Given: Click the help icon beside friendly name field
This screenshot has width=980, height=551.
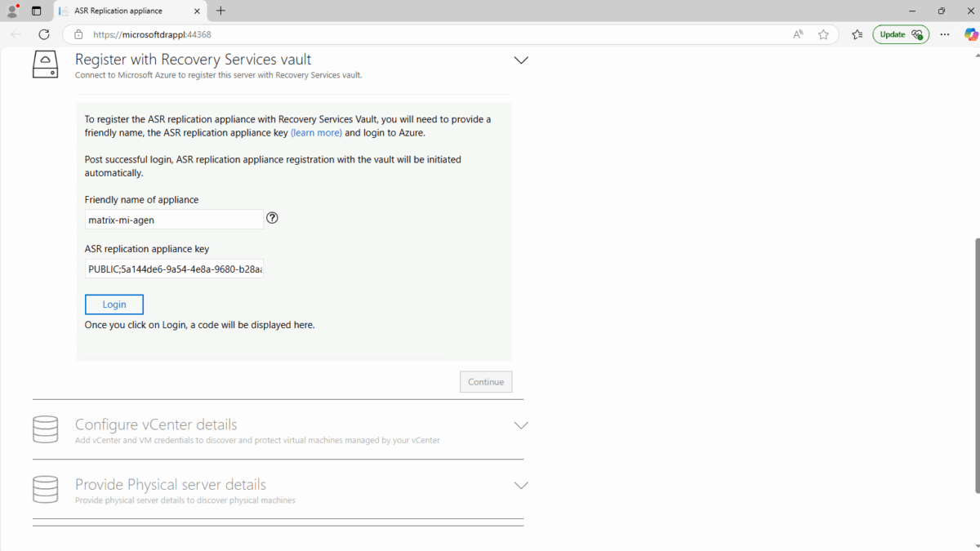Looking at the screenshot, I should click(x=272, y=218).
